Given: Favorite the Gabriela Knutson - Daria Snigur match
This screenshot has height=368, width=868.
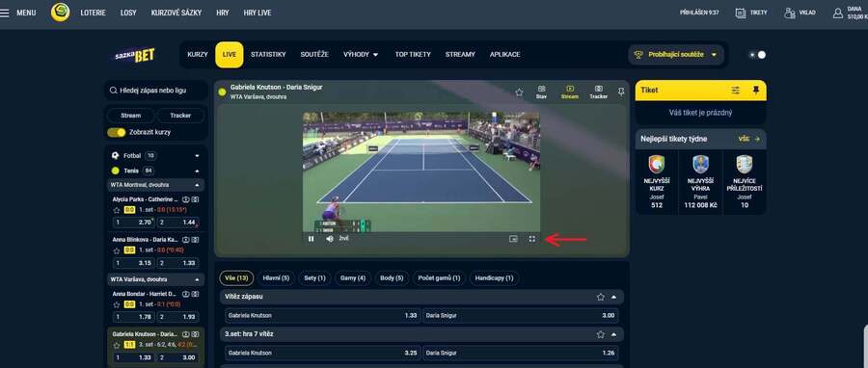Looking at the screenshot, I should 519,92.
